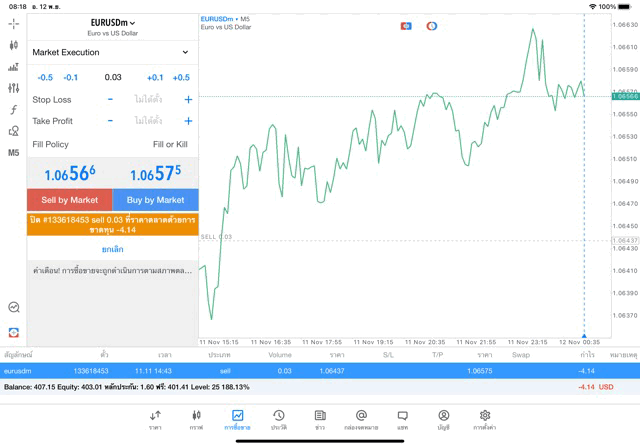Add +0.5 to the lot volume
This screenshot has width=640, height=447.
tap(181, 77)
